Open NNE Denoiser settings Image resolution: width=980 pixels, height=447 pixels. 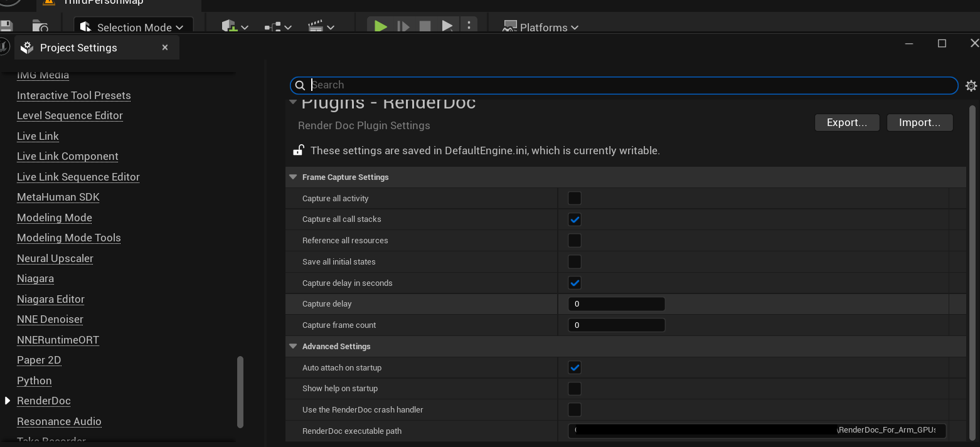tap(50, 319)
